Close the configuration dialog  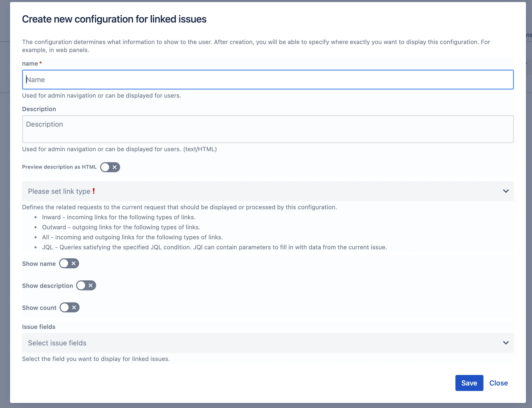point(498,383)
